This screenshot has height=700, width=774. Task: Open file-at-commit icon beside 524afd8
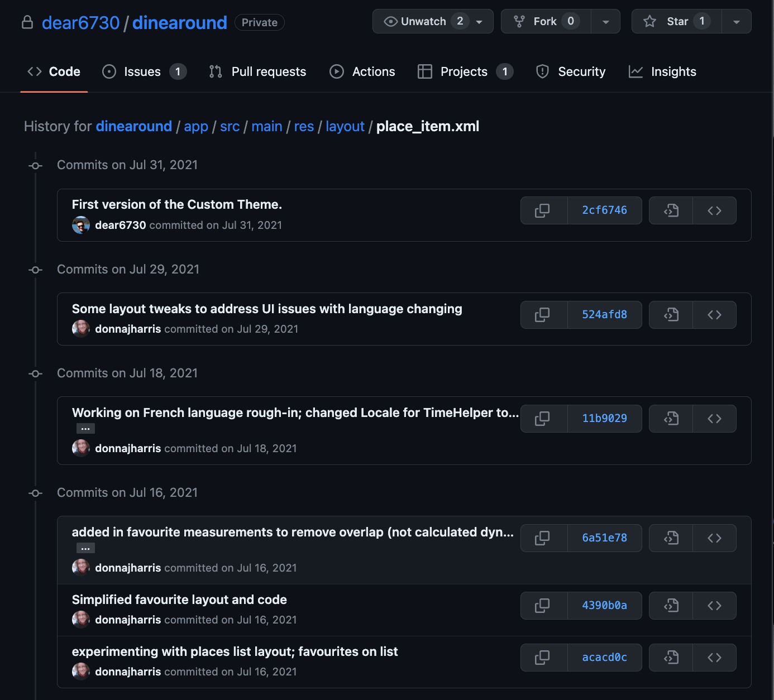670,315
